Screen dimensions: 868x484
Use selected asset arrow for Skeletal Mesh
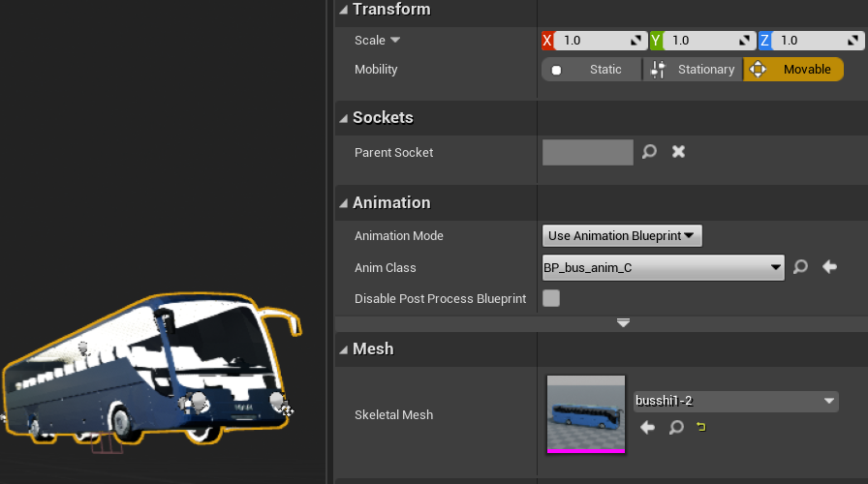(648, 427)
